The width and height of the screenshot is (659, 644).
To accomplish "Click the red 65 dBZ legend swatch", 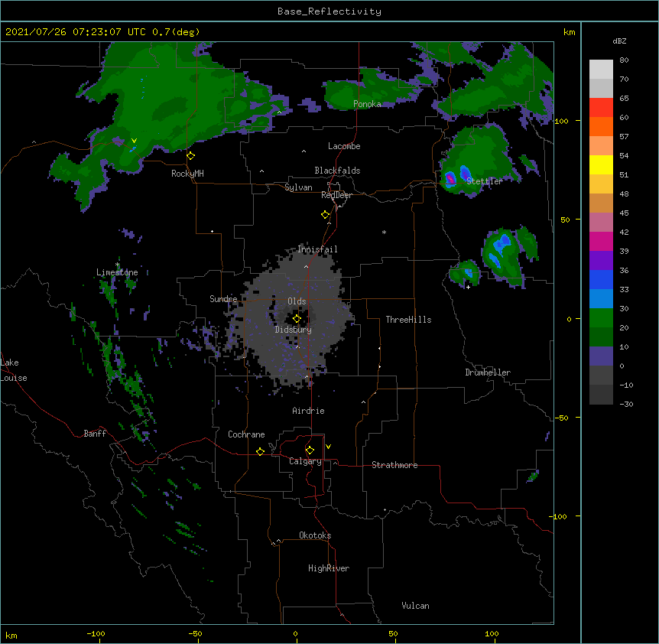I will point(601,108).
